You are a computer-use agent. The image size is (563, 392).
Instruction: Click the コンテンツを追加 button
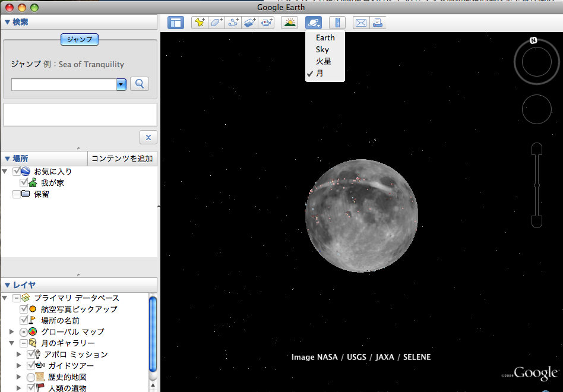(x=122, y=159)
